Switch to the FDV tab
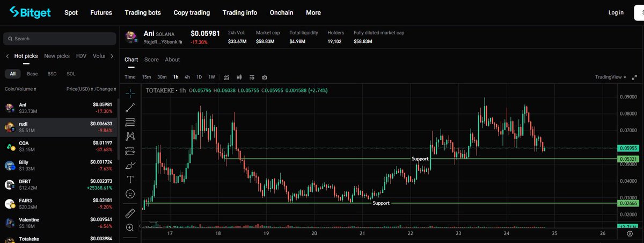644x243 pixels. pyautogui.click(x=81, y=56)
